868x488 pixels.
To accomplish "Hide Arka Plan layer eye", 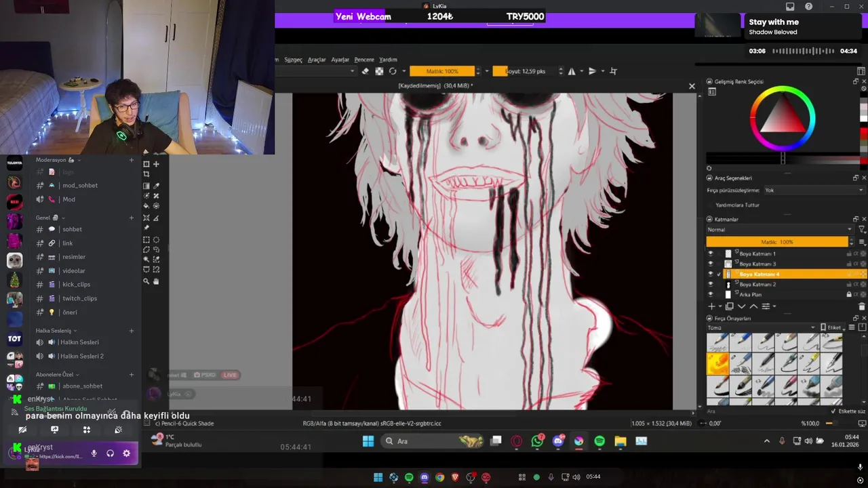I will coord(711,295).
